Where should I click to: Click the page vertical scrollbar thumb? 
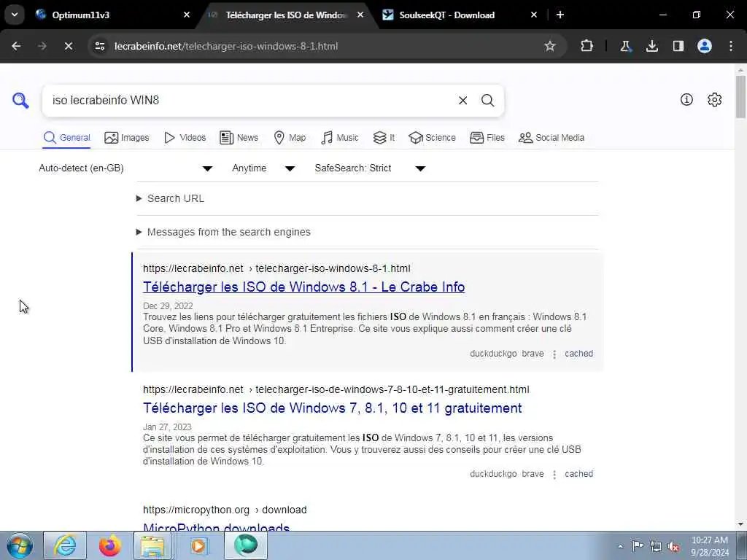[x=740, y=97]
